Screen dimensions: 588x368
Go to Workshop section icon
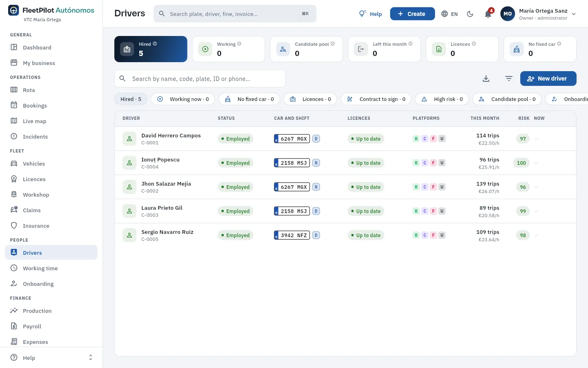click(14, 195)
